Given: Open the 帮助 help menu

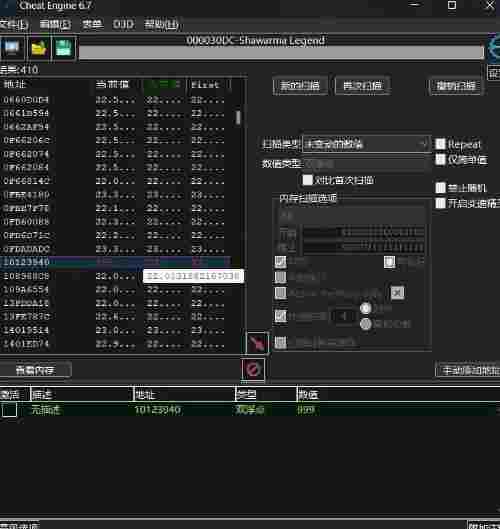Looking at the screenshot, I should [x=161, y=24].
